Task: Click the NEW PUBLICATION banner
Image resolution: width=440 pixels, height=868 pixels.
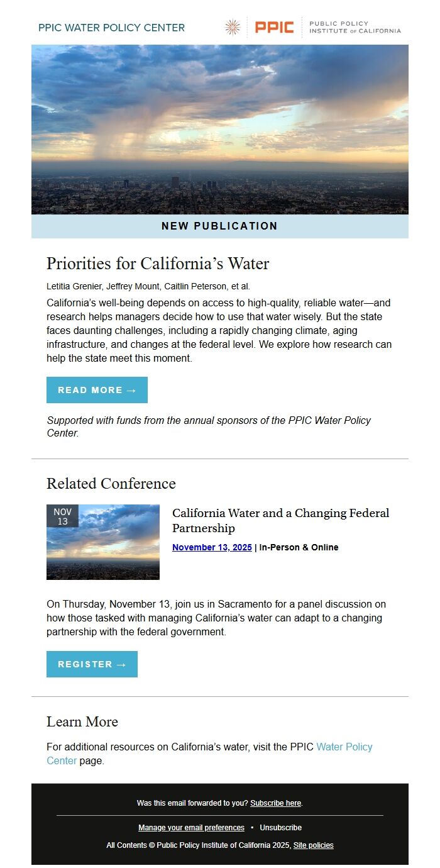Action: tap(219, 226)
